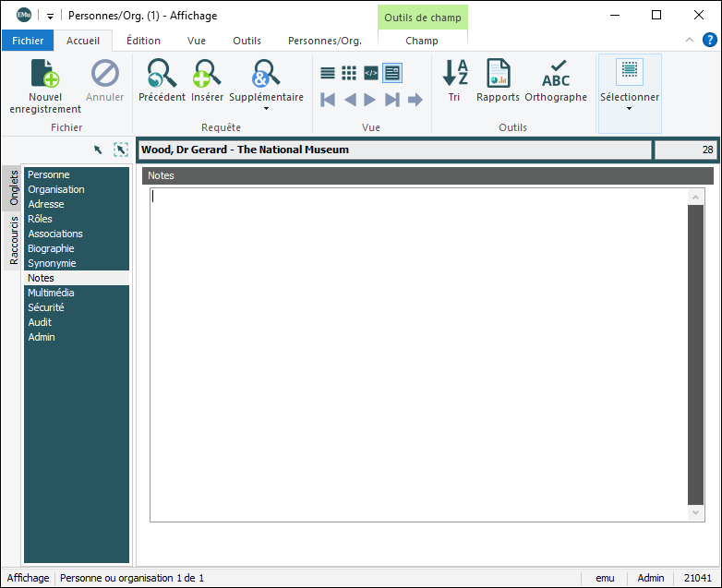Switch to list view icon
Viewport: 722px width, 588px height.
tap(328, 73)
